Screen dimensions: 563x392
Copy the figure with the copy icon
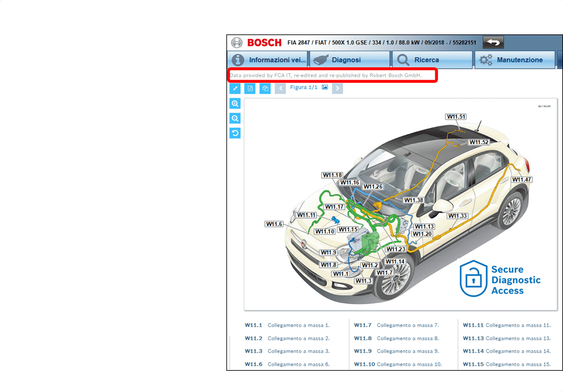point(265,88)
